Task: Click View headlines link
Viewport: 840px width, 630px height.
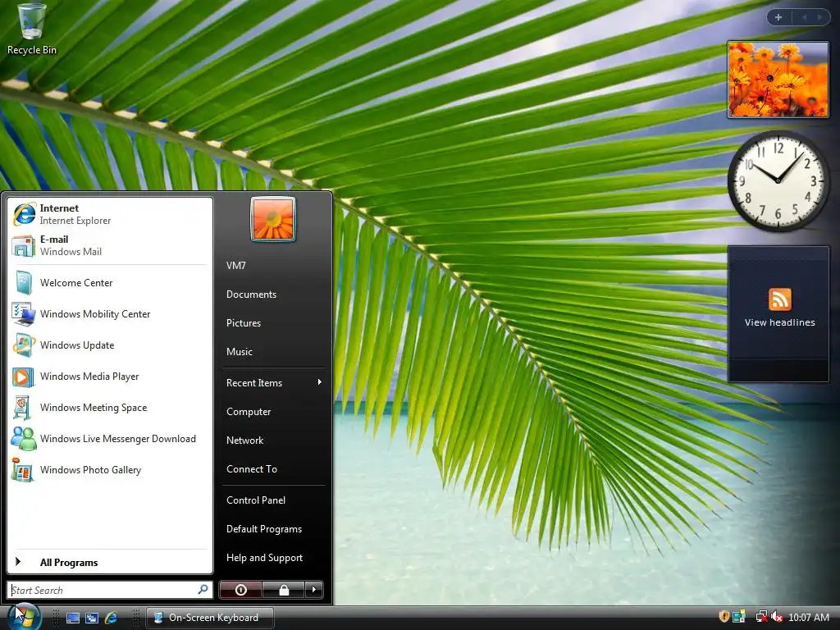Action: point(779,322)
